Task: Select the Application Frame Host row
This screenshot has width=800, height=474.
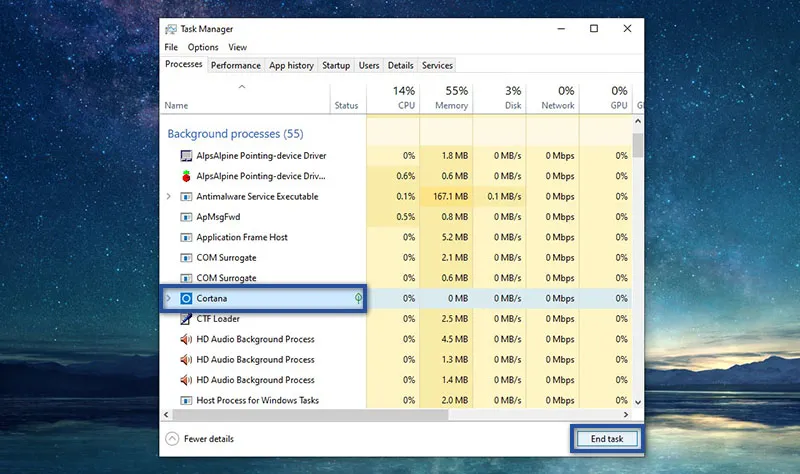Action: pyautogui.click(x=396, y=237)
